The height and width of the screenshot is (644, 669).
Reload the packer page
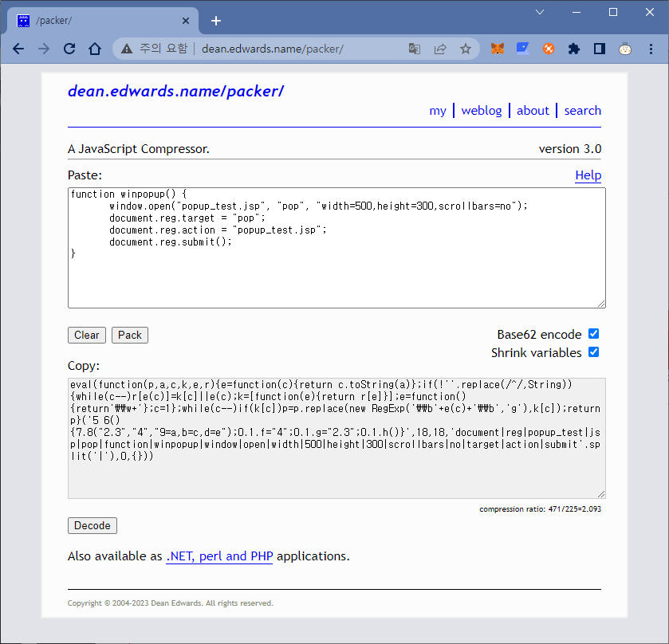click(x=69, y=49)
